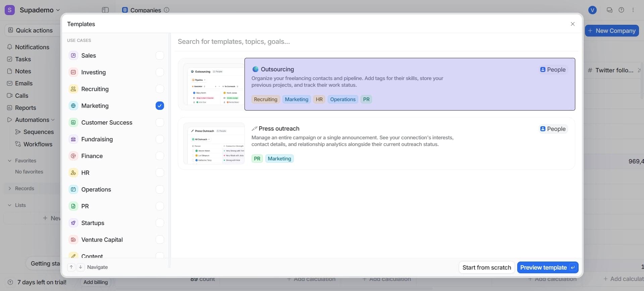Select the Finance use case
This screenshot has width=644, height=291.
pos(92,156)
